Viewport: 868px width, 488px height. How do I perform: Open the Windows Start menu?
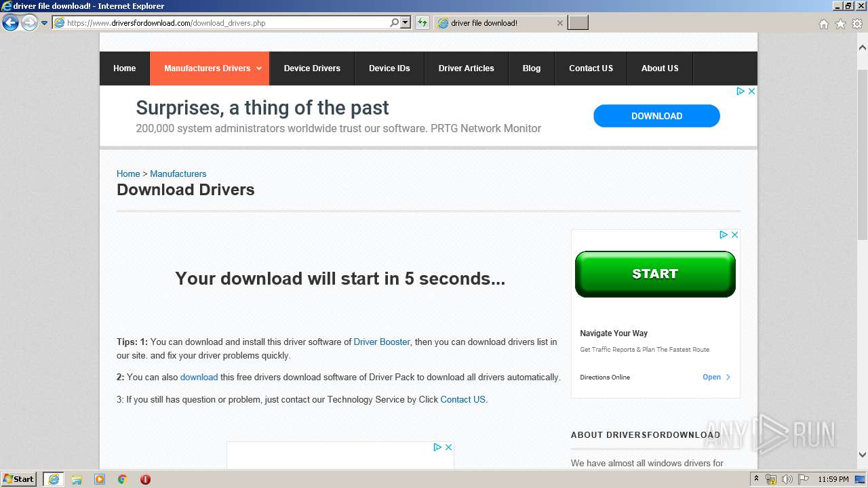19,479
